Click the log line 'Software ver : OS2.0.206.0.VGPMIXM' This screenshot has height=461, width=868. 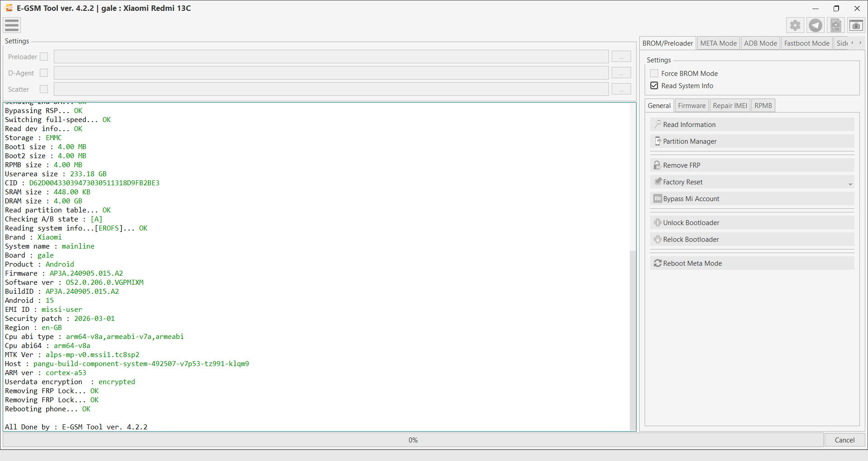click(x=74, y=282)
